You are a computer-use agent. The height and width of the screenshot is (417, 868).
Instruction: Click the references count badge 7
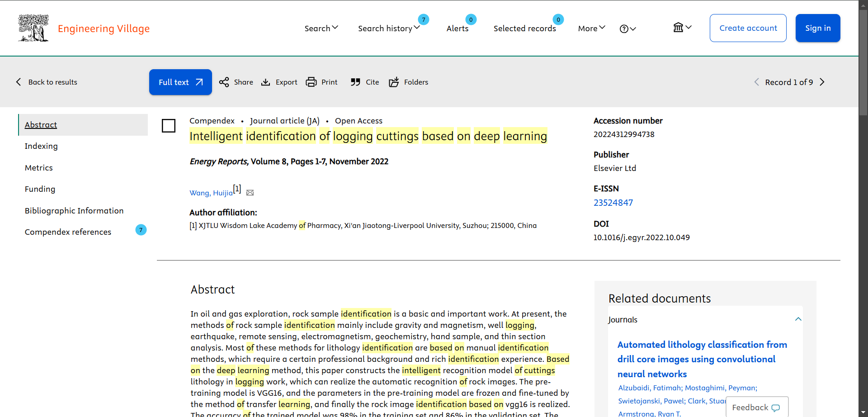[x=141, y=230]
